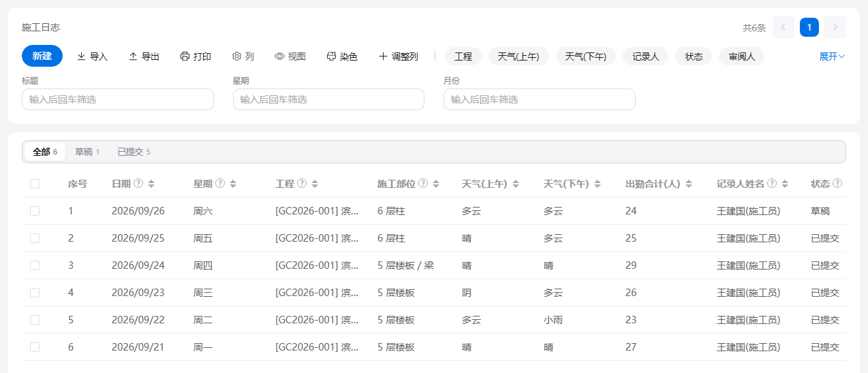Expand filters with 展开 link
The height and width of the screenshot is (373, 868).
pyautogui.click(x=832, y=56)
